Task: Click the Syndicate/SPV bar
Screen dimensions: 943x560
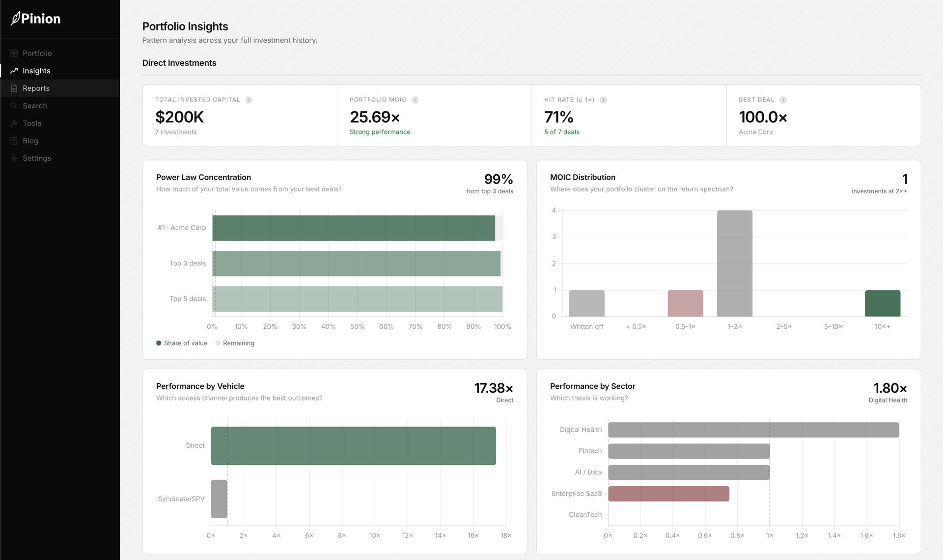Action: (219, 499)
